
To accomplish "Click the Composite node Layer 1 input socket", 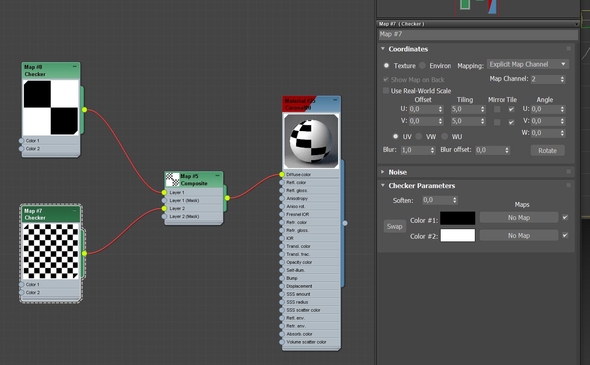I will [164, 192].
